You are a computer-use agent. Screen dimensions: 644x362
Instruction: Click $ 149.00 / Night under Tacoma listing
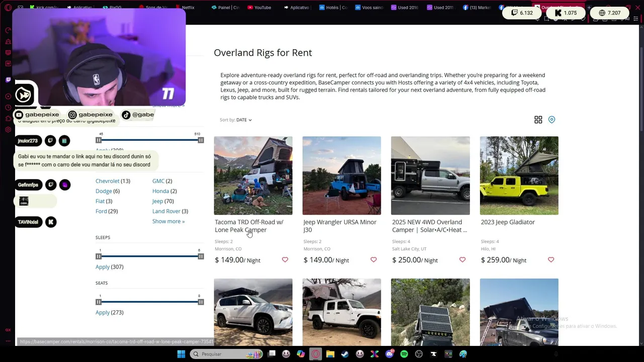point(237,260)
